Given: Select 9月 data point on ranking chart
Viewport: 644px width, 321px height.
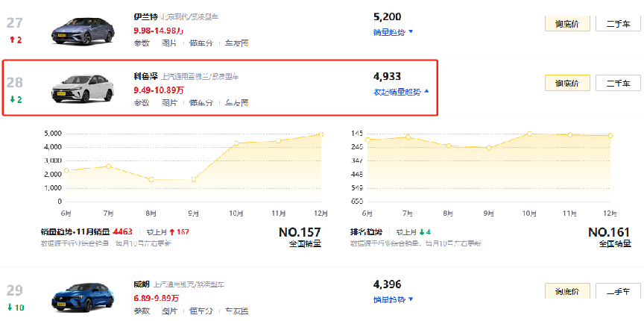Looking at the screenshot, I should click(489, 148).
